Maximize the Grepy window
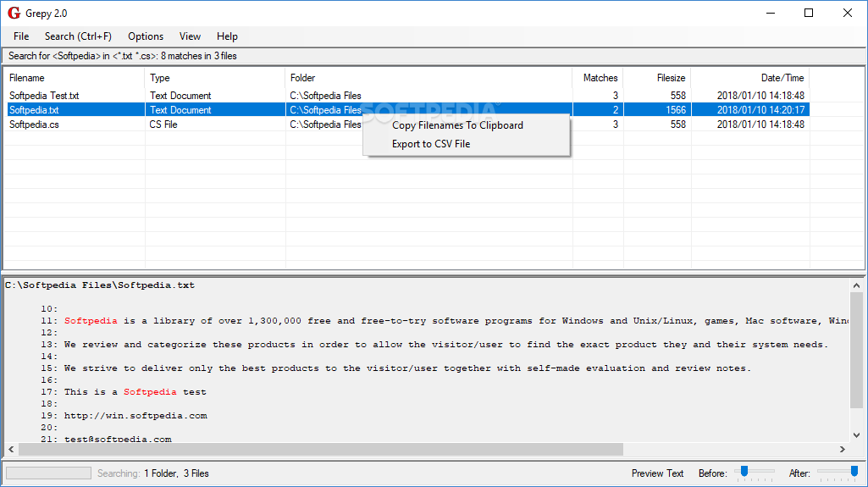The image size is (868, 487). (809, 13)
